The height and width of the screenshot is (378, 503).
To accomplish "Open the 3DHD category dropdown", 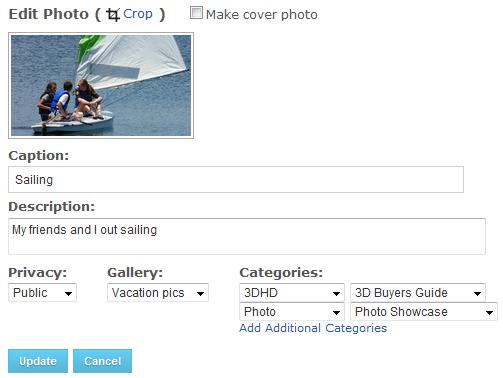I will click(x=292, y=293).
